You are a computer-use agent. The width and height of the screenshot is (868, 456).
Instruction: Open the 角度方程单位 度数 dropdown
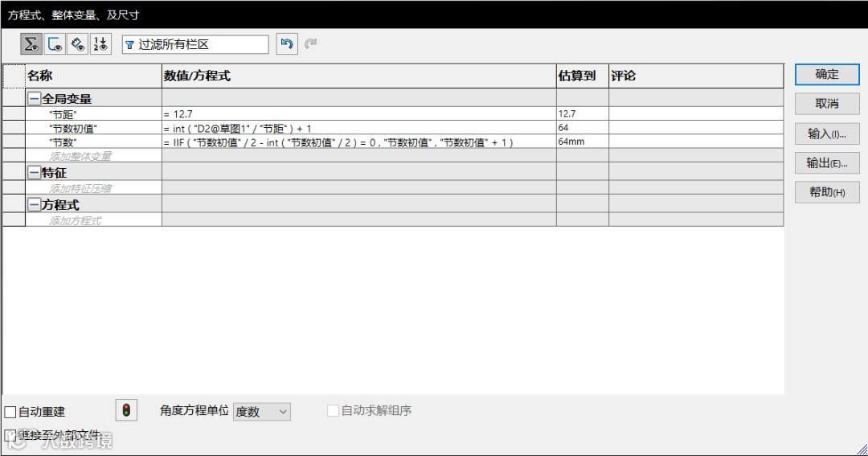[x=262, y=412]
